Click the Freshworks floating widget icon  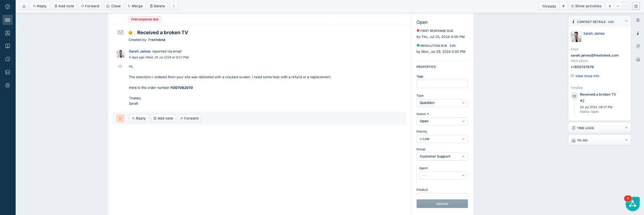(632, 204)
